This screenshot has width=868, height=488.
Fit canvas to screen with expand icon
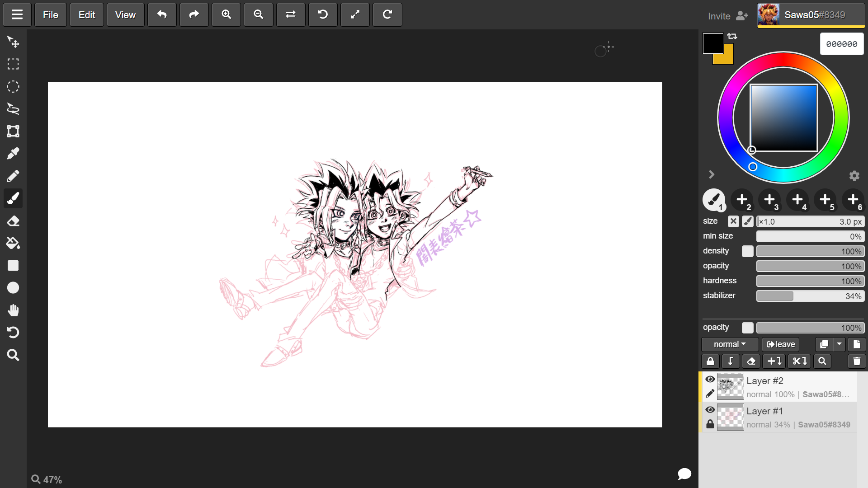355,14
